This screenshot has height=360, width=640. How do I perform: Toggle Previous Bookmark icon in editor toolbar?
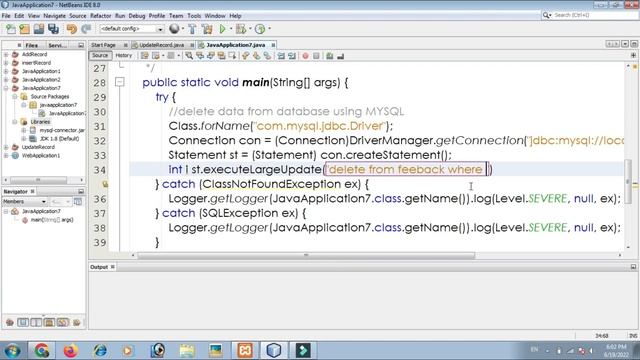pyautogui.click(x=245, y=56)
